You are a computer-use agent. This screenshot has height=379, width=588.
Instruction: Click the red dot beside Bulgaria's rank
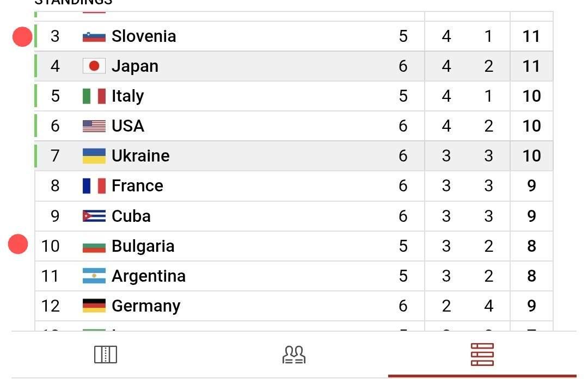coord(18,244)
